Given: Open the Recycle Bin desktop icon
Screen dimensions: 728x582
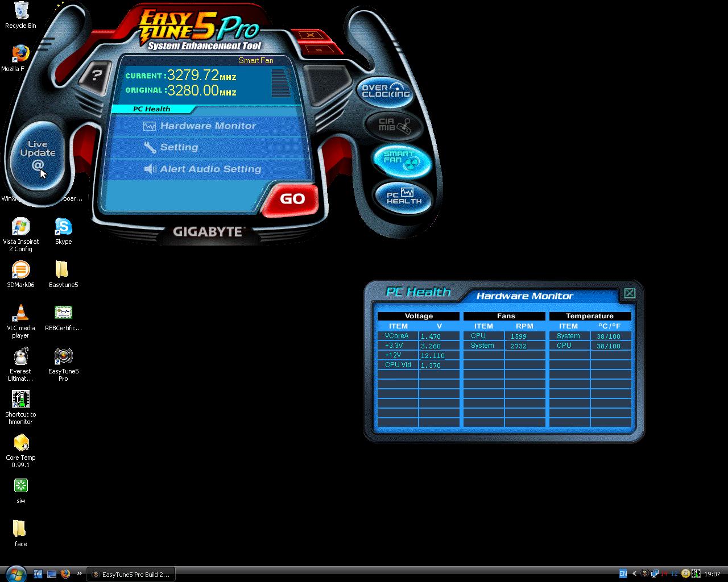Looking at the screenshot, I should (x=20, y=15).
